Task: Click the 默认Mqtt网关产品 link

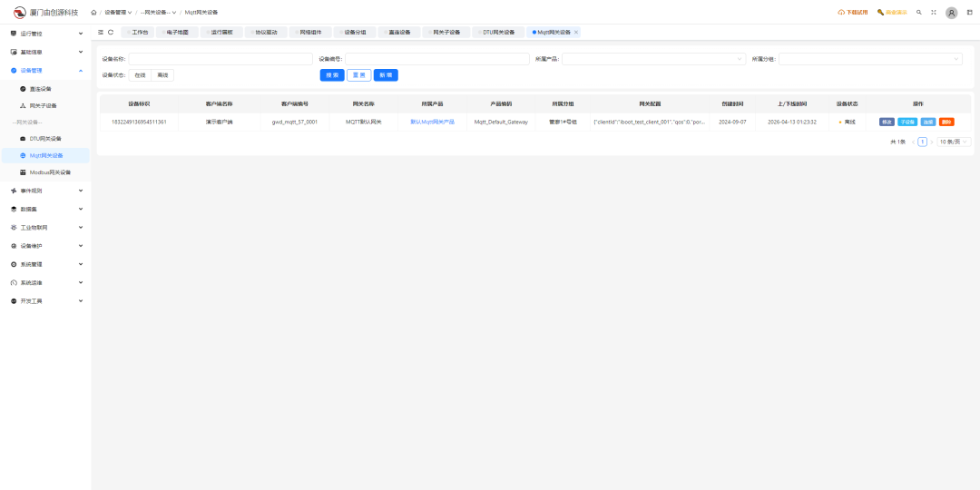Action: tap(432, 122)
